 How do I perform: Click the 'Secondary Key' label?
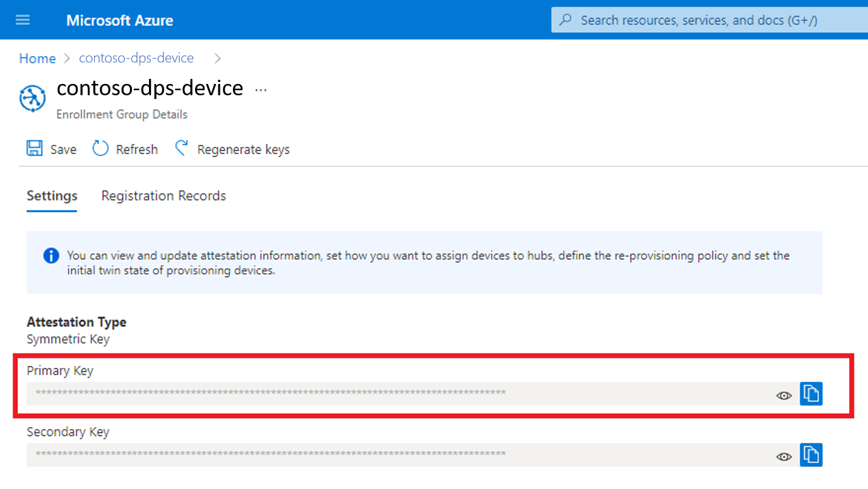click(68, 432)
